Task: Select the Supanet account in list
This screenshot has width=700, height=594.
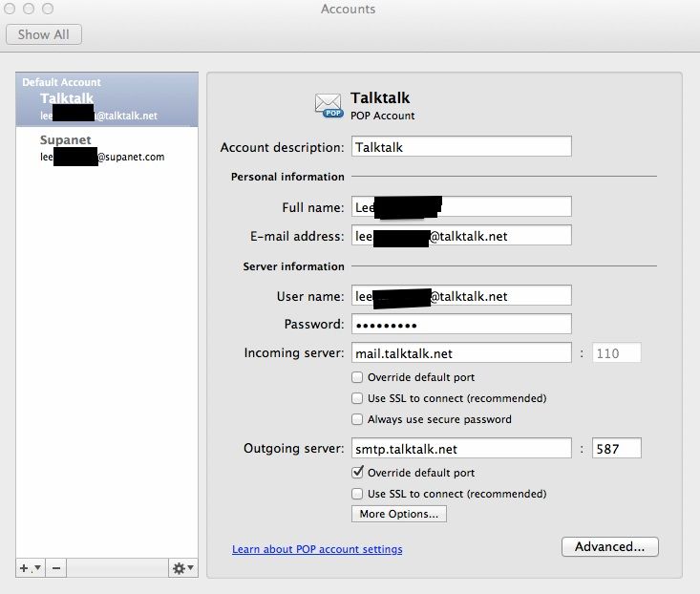Action: (x=107, y=148)
